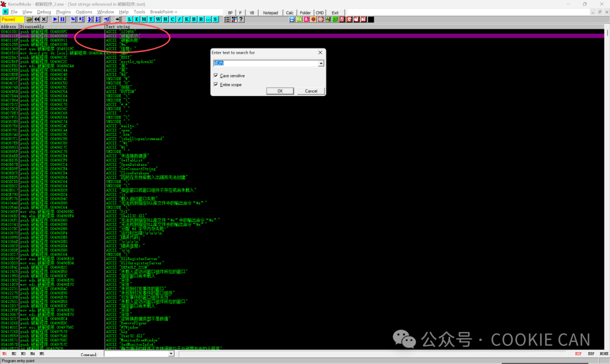Show Executable modules with E icon
Viewport: 610px width, 364px height.
coord(137,19)
